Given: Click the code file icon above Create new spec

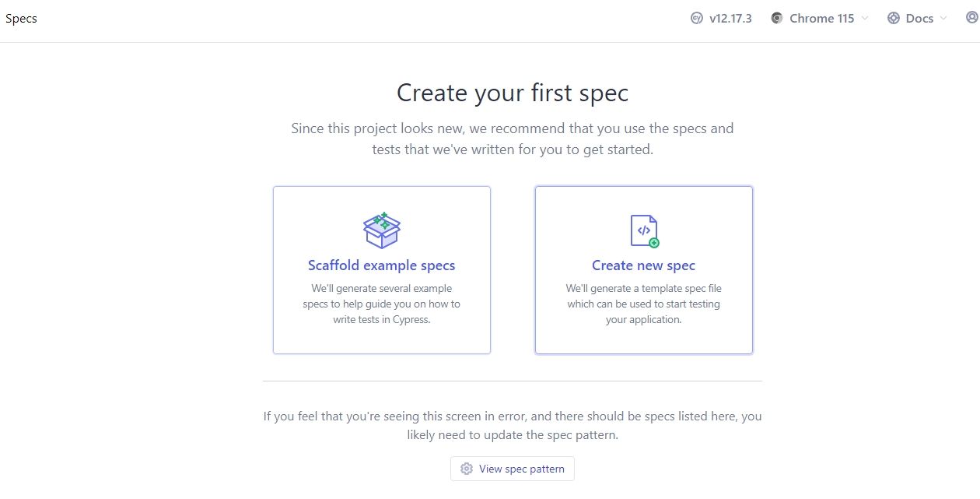Looking at the screenshot, I should click(643, 230).
